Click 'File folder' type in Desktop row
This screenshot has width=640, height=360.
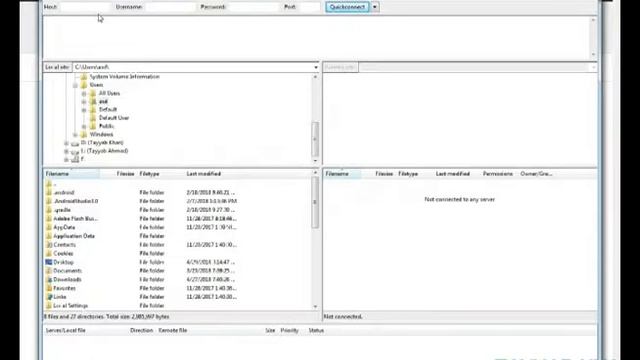click(x=152, y=262)
